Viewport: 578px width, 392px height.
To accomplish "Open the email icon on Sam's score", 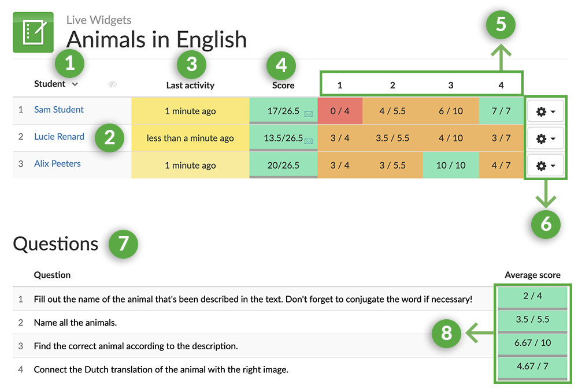I will tap(309, 114).
